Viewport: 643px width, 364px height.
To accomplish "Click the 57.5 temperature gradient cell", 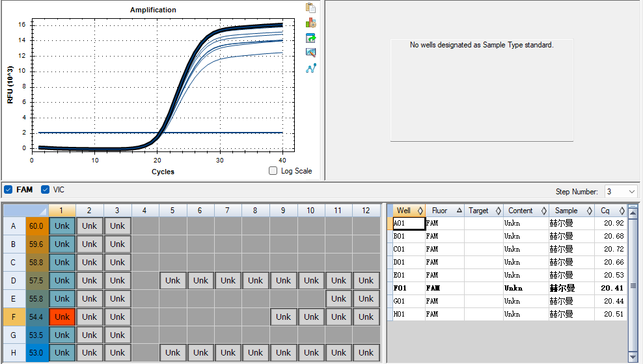I will (36, 280).
